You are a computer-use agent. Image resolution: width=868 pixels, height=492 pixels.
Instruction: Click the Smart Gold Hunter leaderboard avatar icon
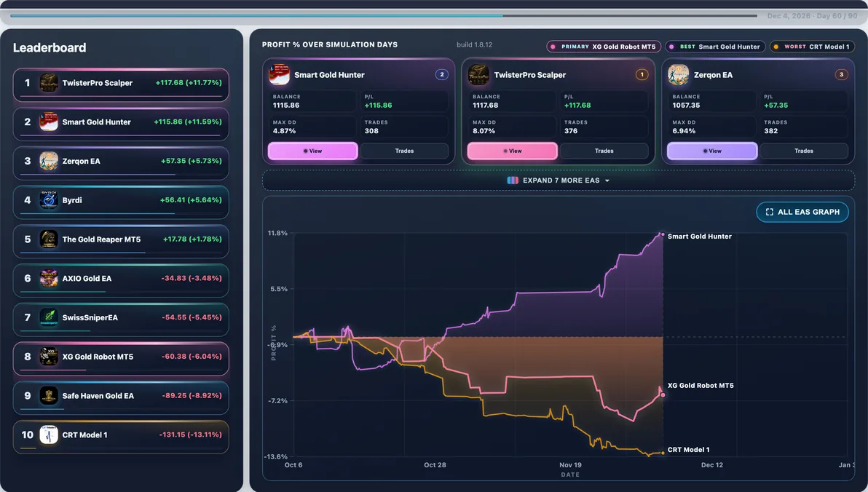pyautogui.click(x=49, y=122)
